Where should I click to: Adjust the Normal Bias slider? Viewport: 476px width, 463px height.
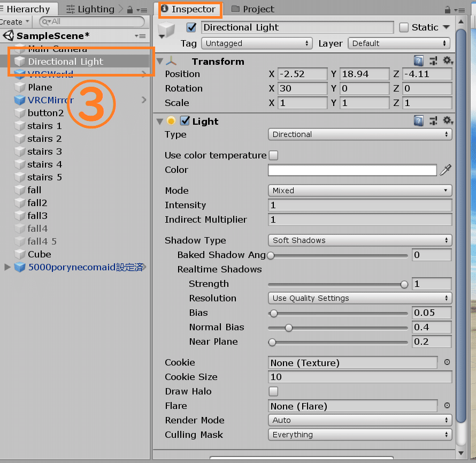pos(338,328)
